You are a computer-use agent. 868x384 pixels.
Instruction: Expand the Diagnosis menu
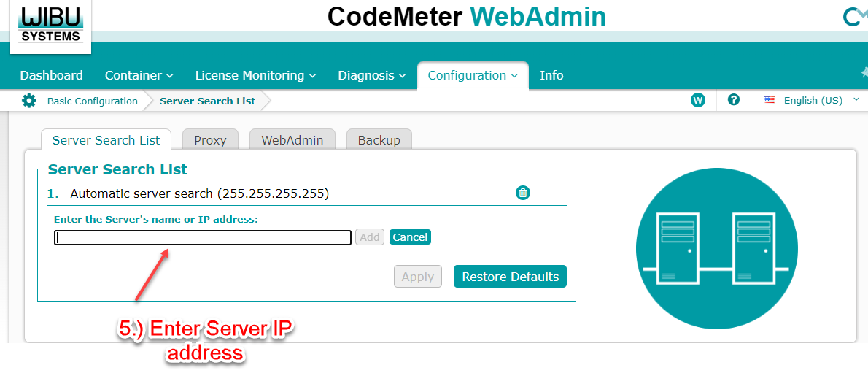372,75
